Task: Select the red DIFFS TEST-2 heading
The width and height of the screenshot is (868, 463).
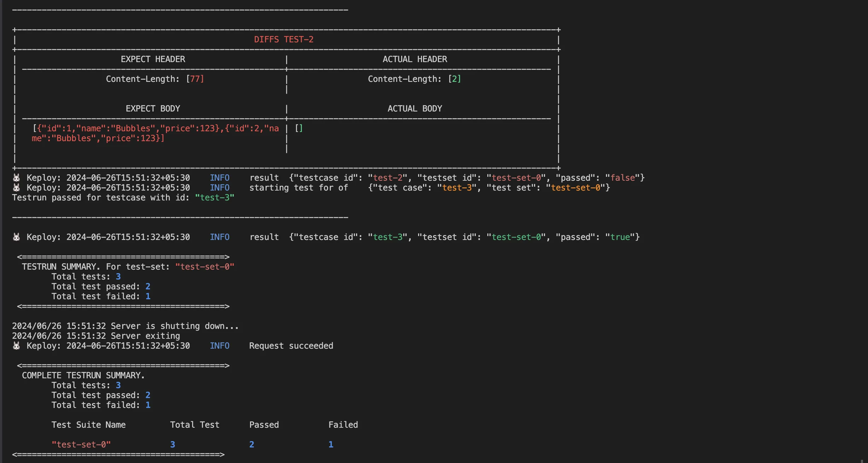Action: point(284,40)
